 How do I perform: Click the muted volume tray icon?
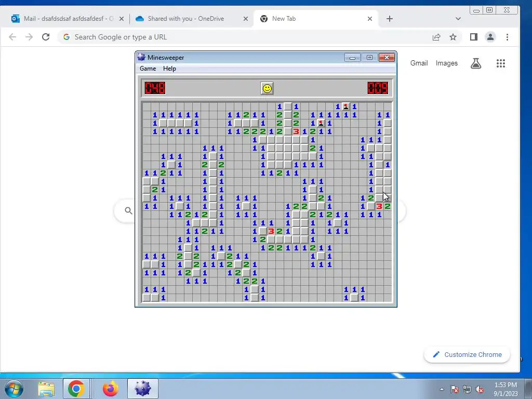(x=480, y=389)
